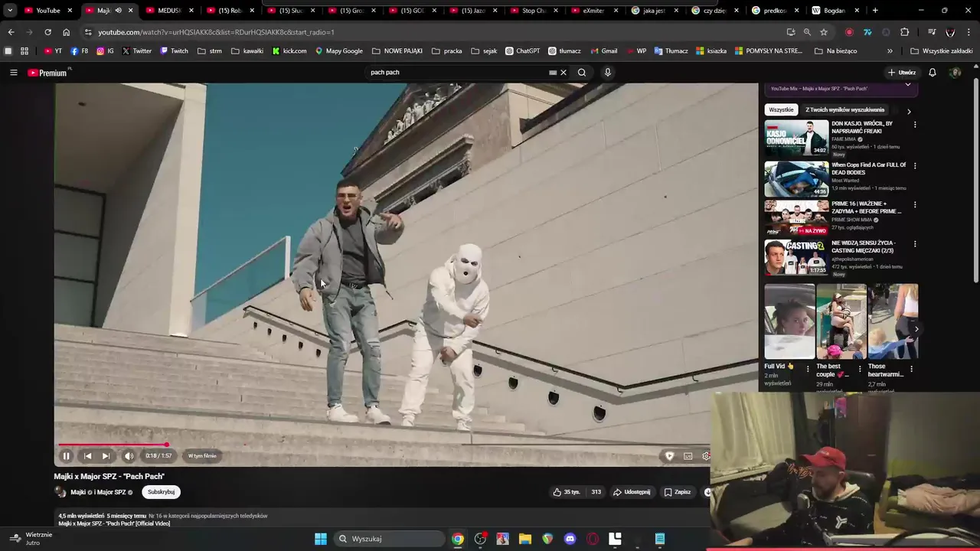Share video with Udostępnij button
The height and width of the screenshot is (551, 980).
point(632,492)
